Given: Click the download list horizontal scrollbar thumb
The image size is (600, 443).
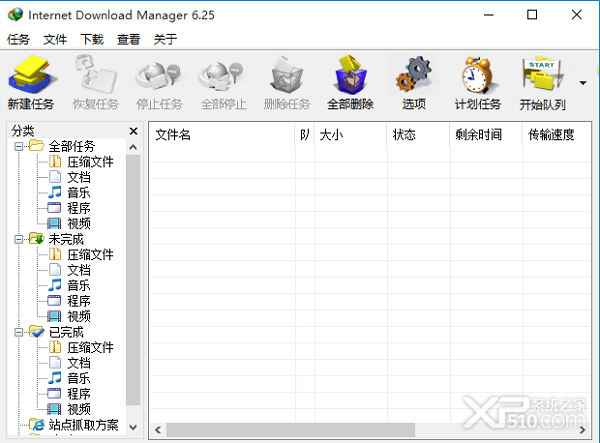Looking at the screenshot, I should point(291,430).
